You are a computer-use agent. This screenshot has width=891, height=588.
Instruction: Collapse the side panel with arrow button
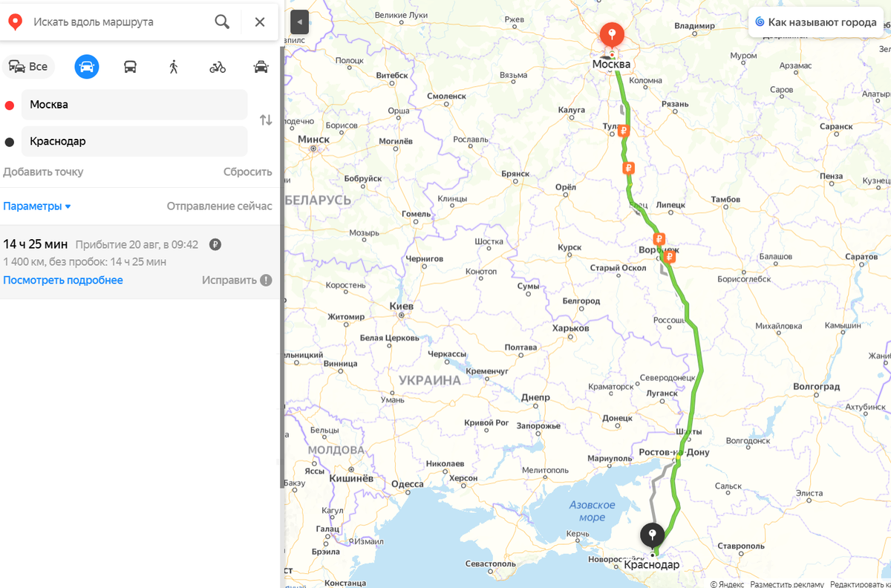pyautogui.click(x=300, y=22)
